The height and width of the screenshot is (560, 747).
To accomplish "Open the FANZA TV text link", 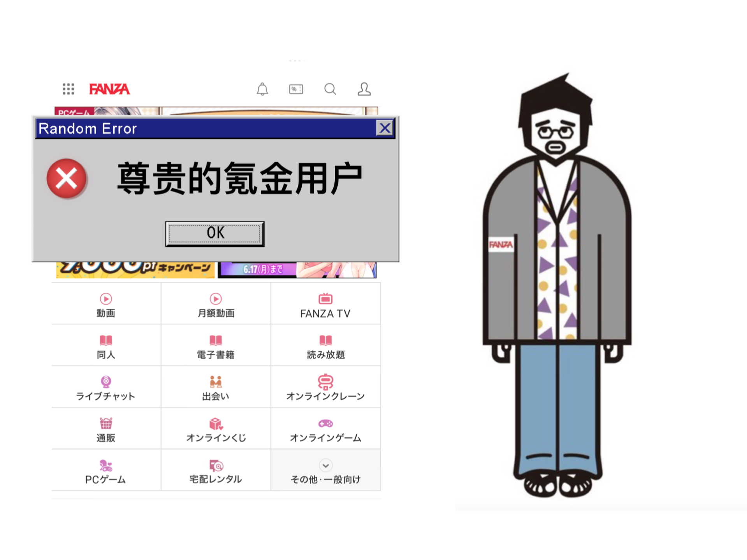I will click(x=325, y=314).
